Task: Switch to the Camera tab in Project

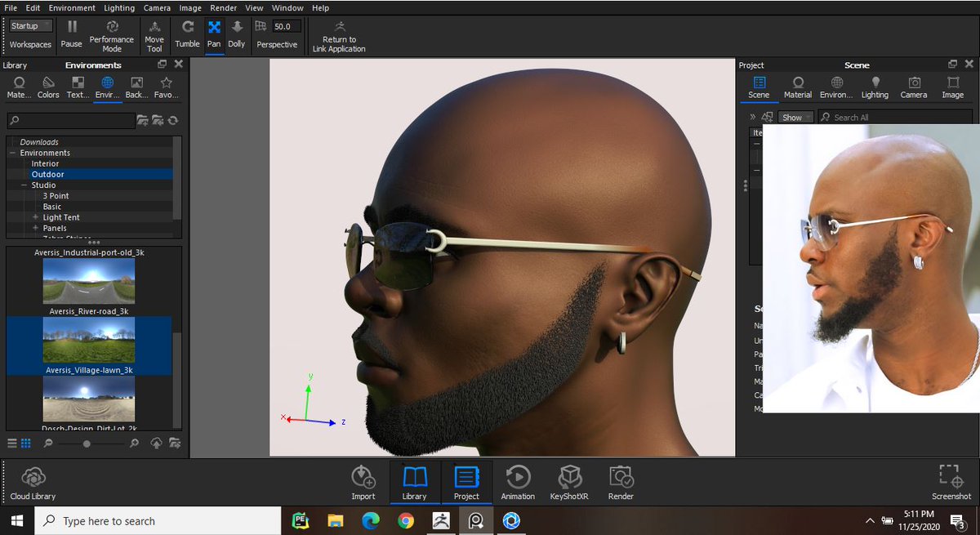Action: click(x=914, y=87)
